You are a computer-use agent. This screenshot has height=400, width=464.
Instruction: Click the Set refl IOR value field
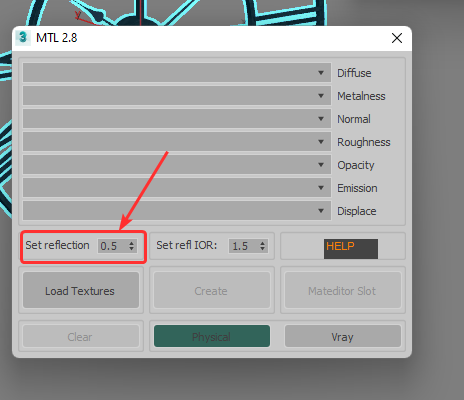click(243, 246)
